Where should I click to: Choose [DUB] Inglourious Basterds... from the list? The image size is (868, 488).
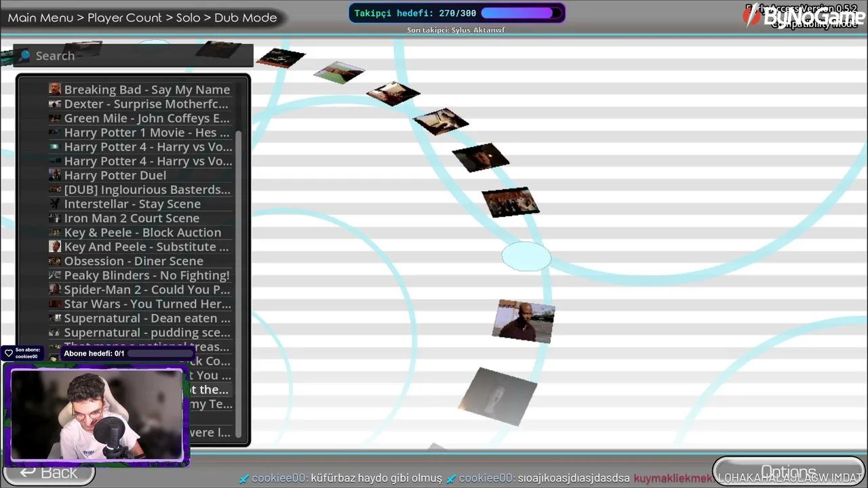click(141, 189)
